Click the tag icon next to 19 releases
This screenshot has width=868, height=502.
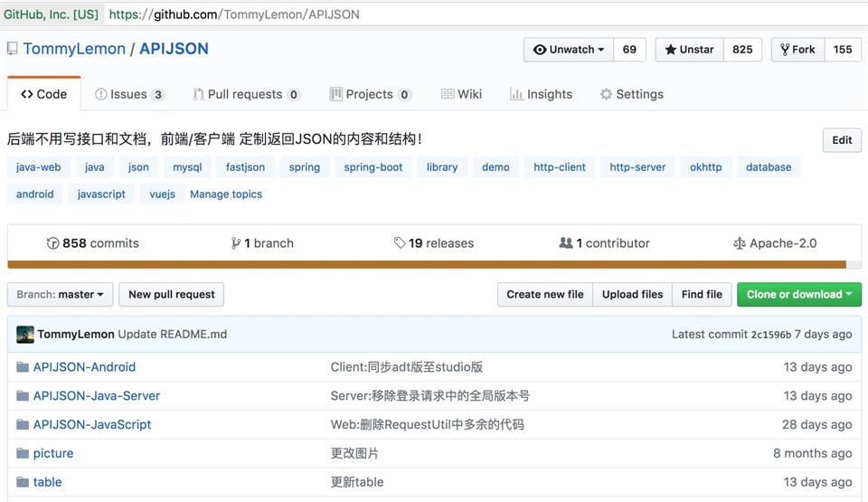click(x=400, y=242)
